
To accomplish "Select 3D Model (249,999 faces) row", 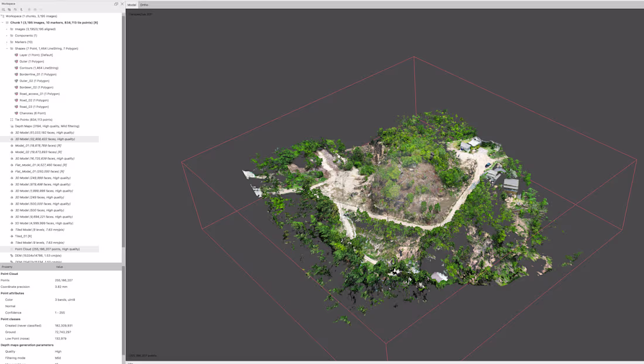I will pos(49,178).
